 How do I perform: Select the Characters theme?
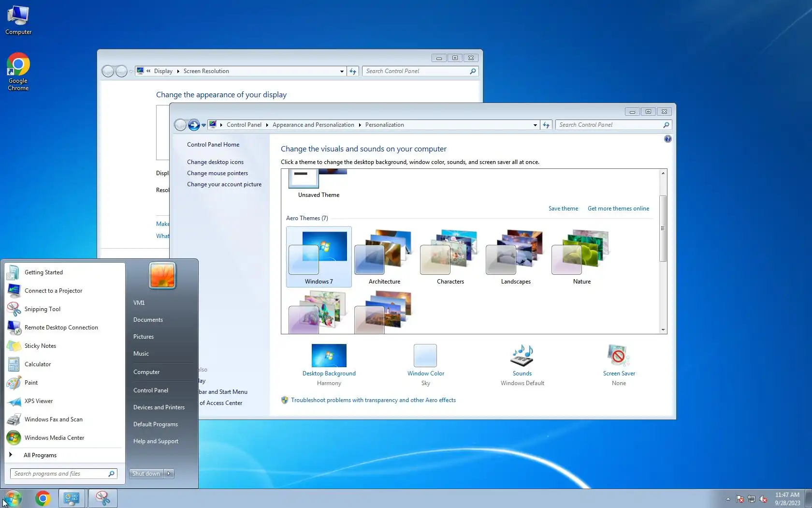coord(450,257)
